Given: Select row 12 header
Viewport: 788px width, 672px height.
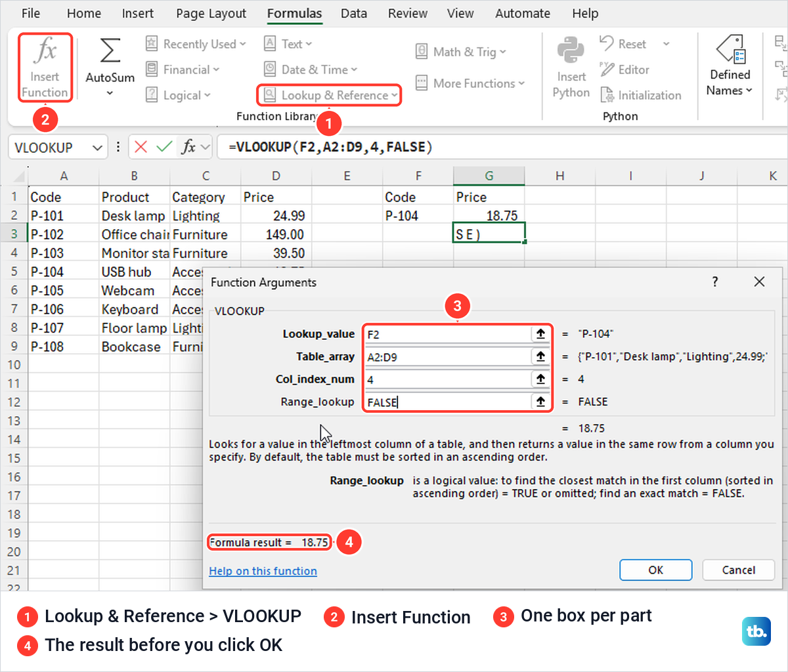Looking at the screenshot, I should pos(14,402).
